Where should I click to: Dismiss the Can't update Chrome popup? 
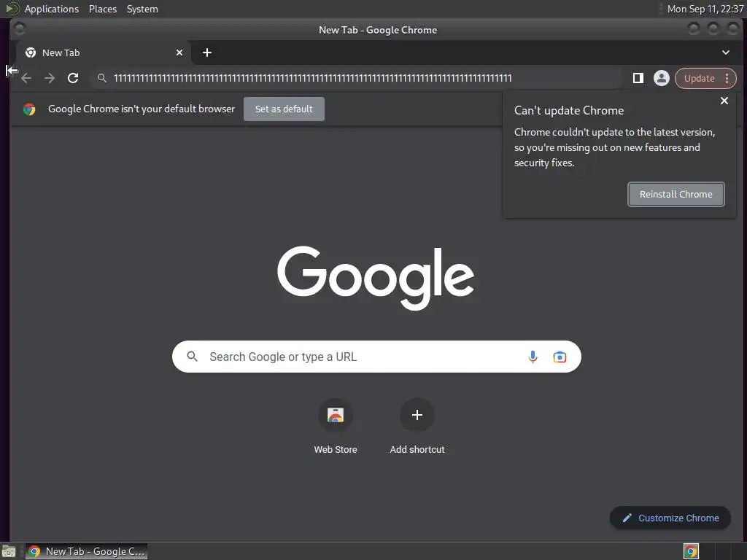coord(724,101)
